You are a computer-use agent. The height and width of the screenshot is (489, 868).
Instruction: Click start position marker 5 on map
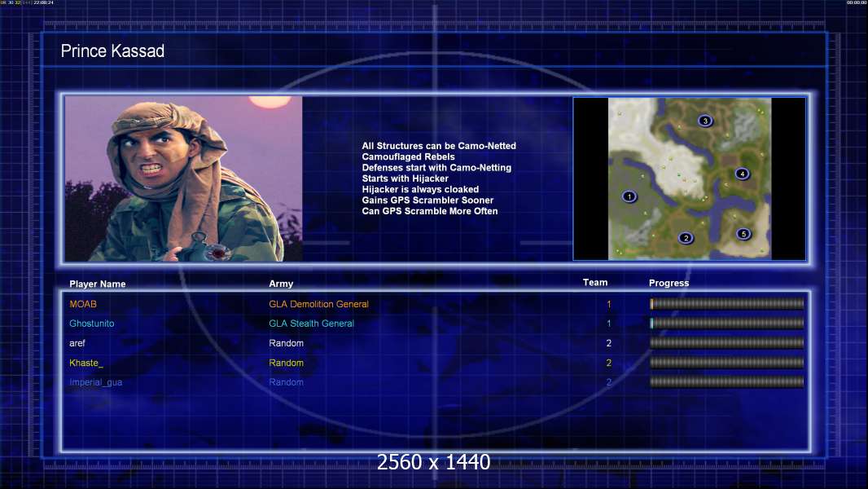click(743, 234)
